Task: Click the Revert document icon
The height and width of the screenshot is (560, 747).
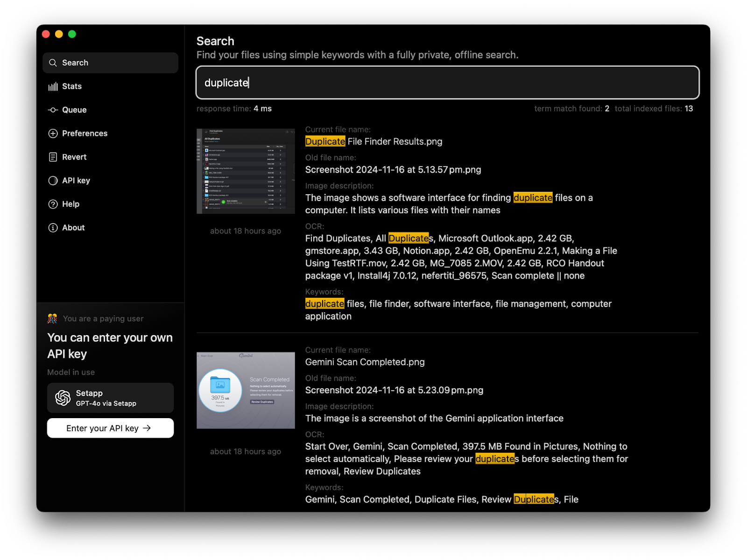Action: coord(53,157)
